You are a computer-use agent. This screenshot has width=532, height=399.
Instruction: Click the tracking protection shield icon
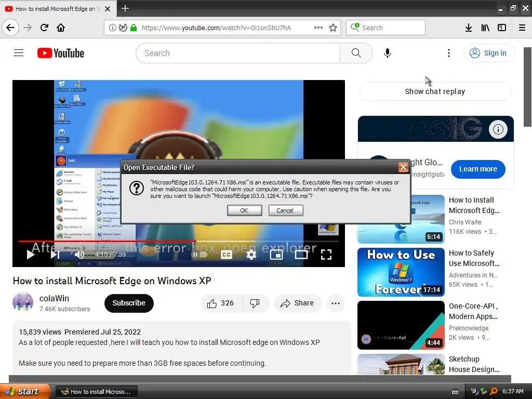[123, 28]
